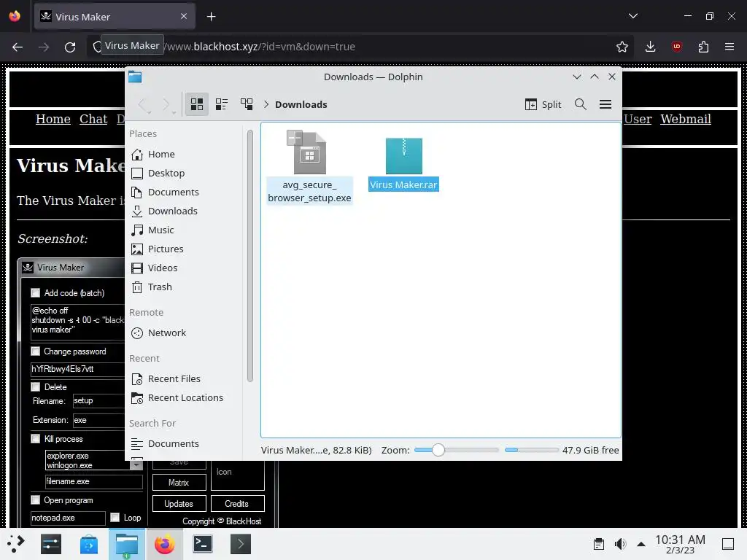The height and width of the screenshot is (560, 747).
Task: Toggle Kill process checkbox
Action: coord(35,438)
